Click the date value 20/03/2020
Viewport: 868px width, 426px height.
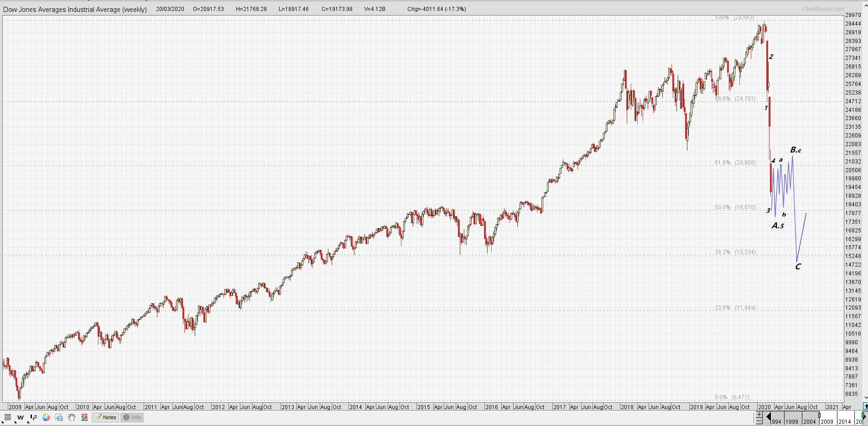click(170, 9)
